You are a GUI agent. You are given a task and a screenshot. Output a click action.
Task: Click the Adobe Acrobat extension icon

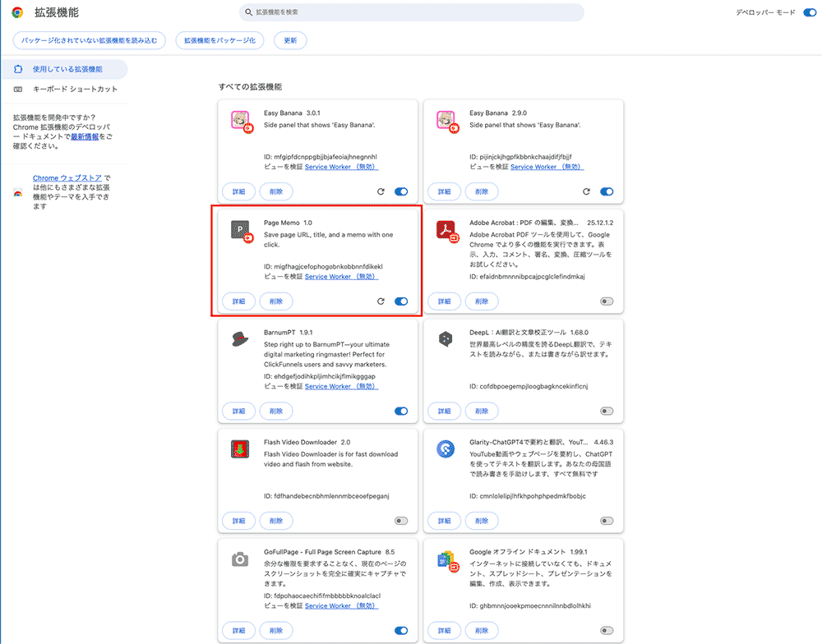point(446,231)
